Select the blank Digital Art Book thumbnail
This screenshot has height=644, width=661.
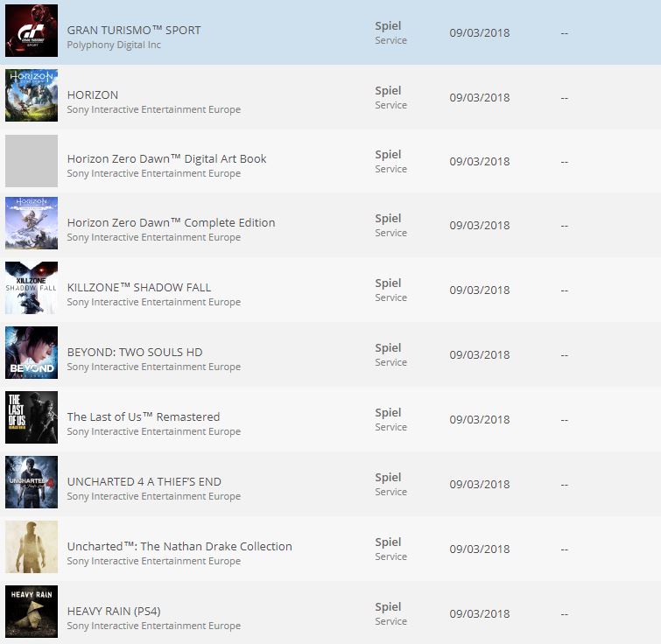pos(32,160)
